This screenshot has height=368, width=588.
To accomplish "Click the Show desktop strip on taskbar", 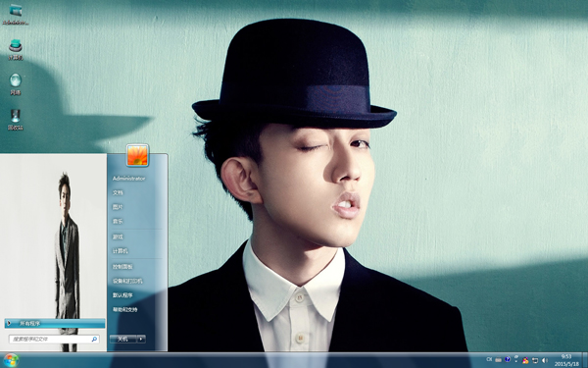I will pos(585,360).
